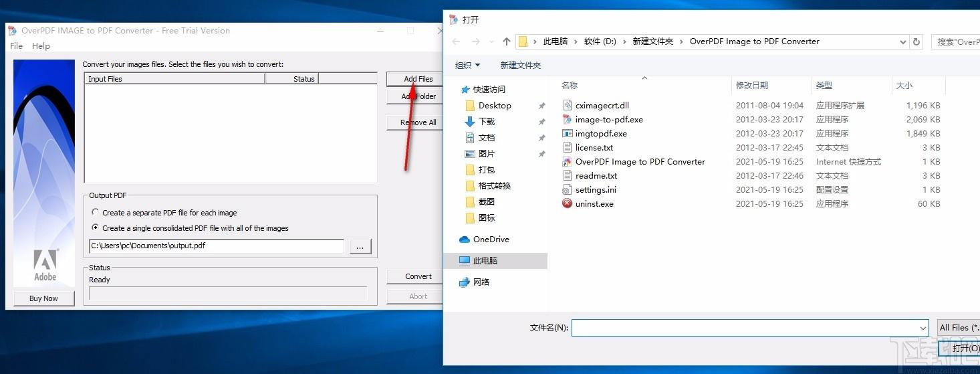Screen dimensions: 980x374
Task: Click the settings.ini file icon
Action: tap(568, 190)
